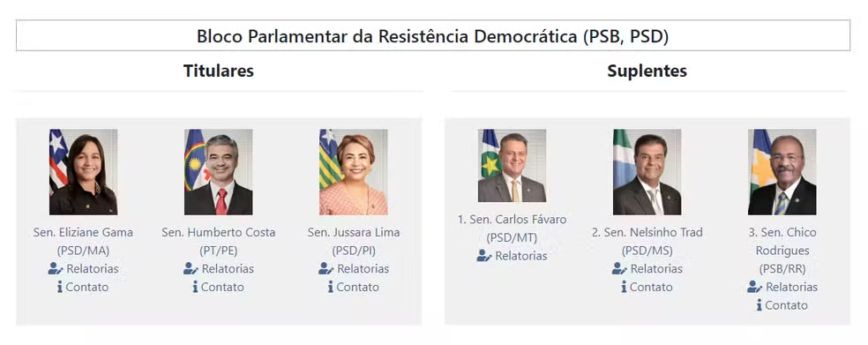Open Sen. Carlos Fávaro portrait
Screen dimensions: 868x345
click(512, 165)
